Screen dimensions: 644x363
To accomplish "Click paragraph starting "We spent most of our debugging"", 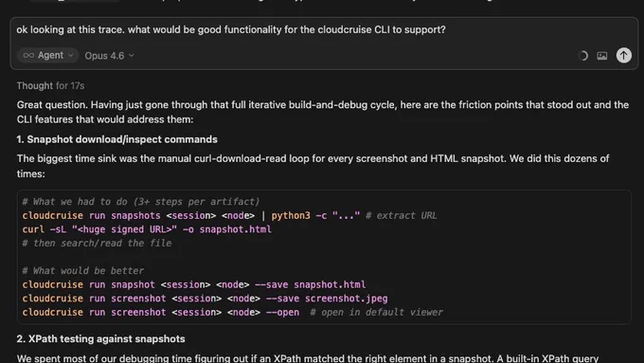I will [308, 358].
